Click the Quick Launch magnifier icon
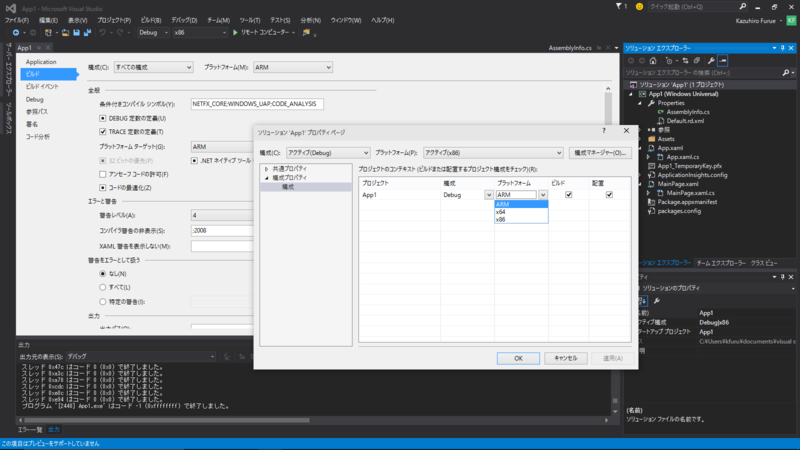Image resolution: width=800 pixels, height=450 pixels. coord(743,7)
